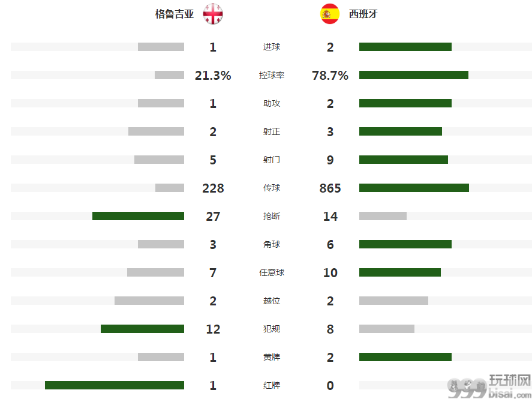Click the 865 passes number
532x399 pixels.
(x=330, y=188)
